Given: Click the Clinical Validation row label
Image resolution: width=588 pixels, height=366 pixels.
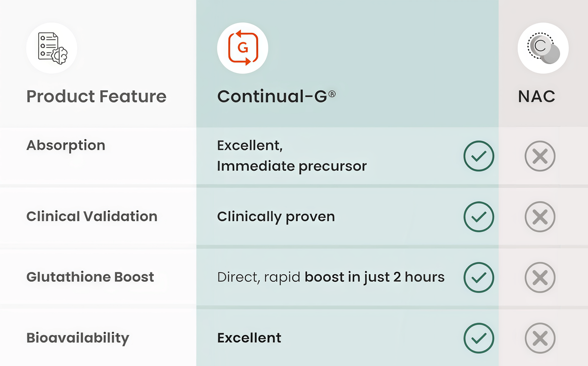Looking at the screenshot, I should pos(92,217).
